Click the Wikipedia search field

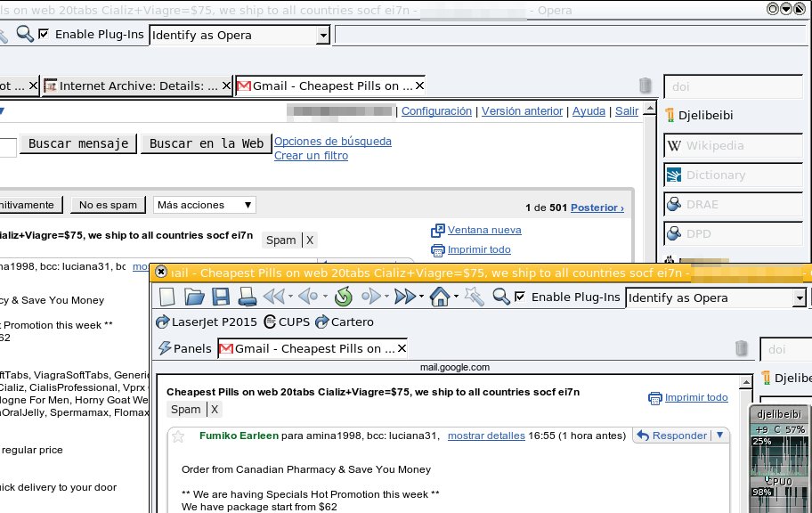734,145
